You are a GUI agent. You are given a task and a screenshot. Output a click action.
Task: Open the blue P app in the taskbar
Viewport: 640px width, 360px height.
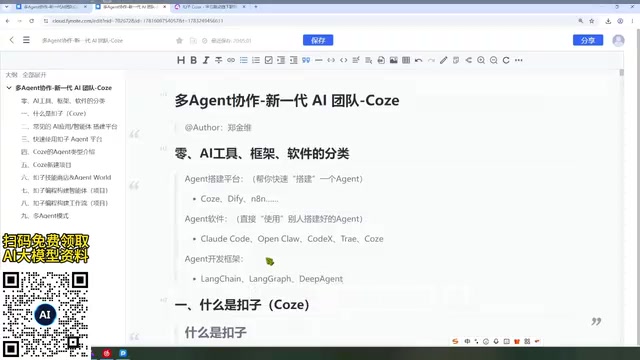point(123,353)
